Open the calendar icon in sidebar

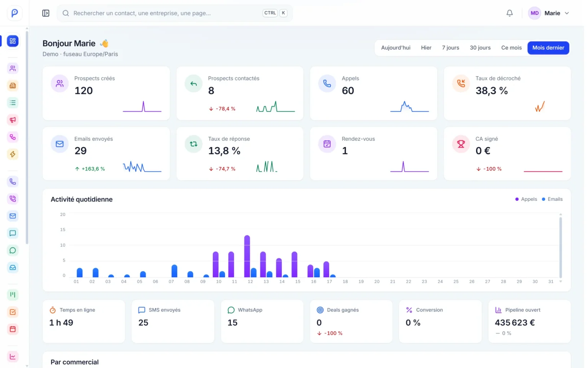13,329
